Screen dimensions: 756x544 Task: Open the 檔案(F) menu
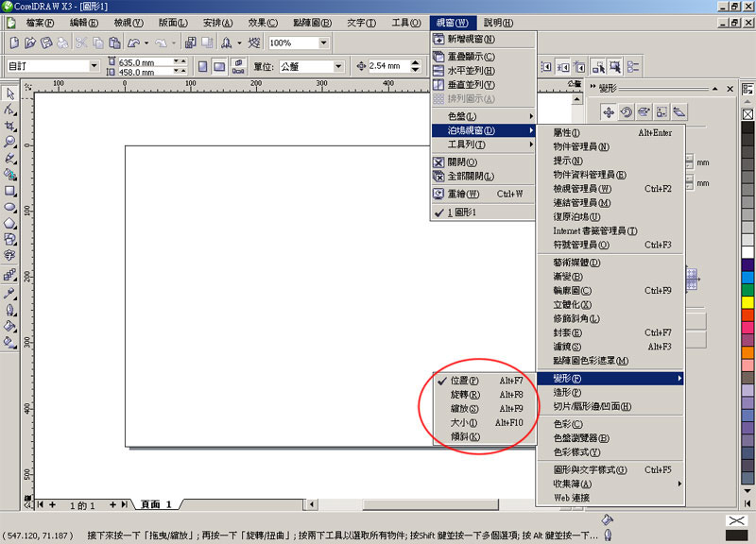(x=40, y=23)
